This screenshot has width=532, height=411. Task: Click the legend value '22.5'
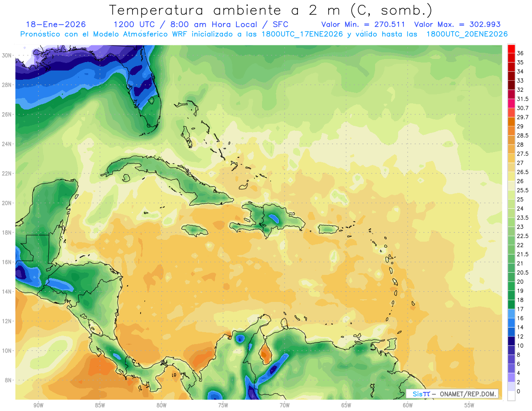(x=523, y=236)
